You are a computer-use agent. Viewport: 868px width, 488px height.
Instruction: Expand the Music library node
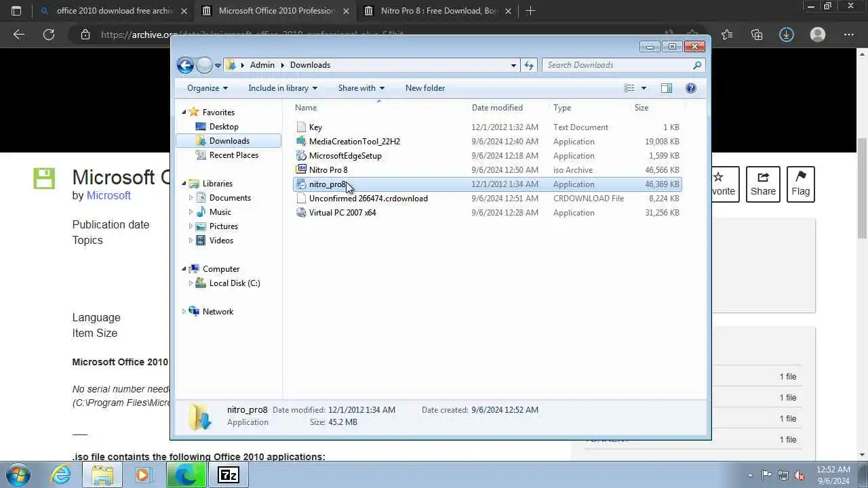(x=191, y=212)
